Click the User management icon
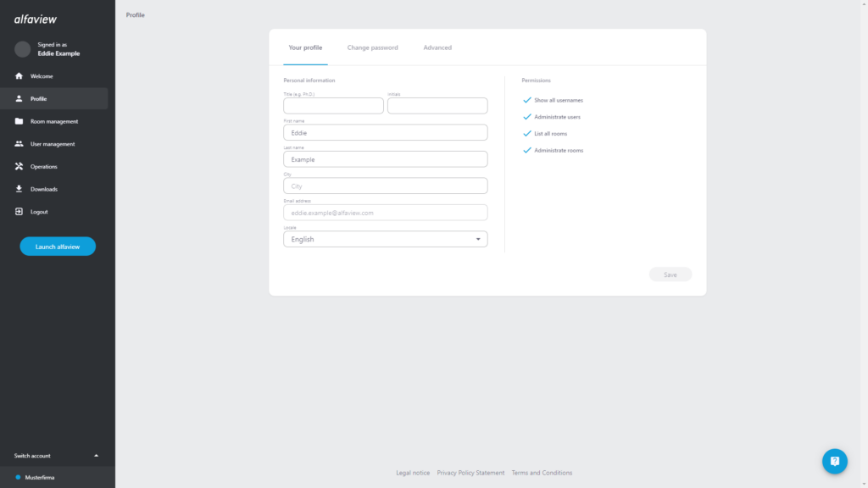 [x=18, y=143]
